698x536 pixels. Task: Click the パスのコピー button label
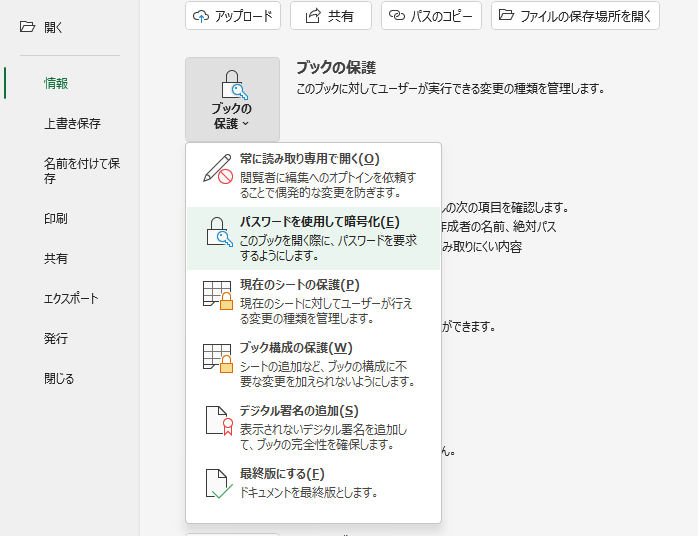(x=442, y=16)
